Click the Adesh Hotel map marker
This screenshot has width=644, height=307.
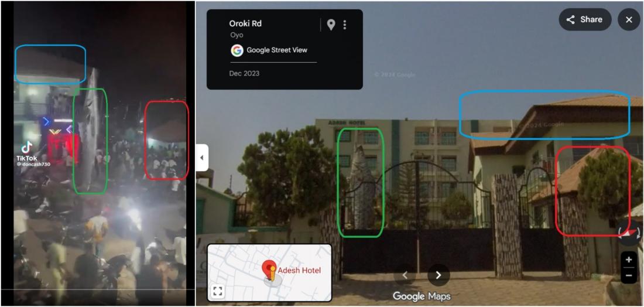coord(269,269)
